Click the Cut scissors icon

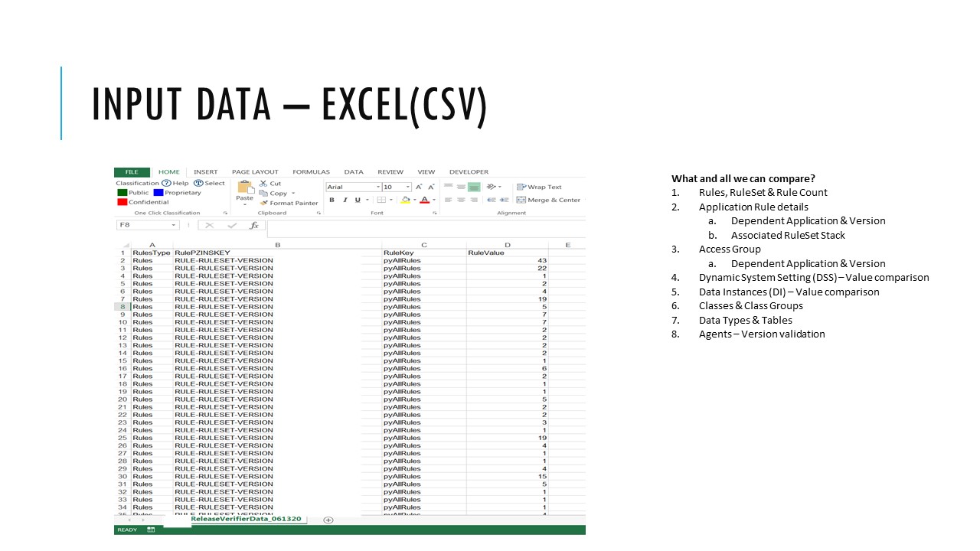(263, 184)
